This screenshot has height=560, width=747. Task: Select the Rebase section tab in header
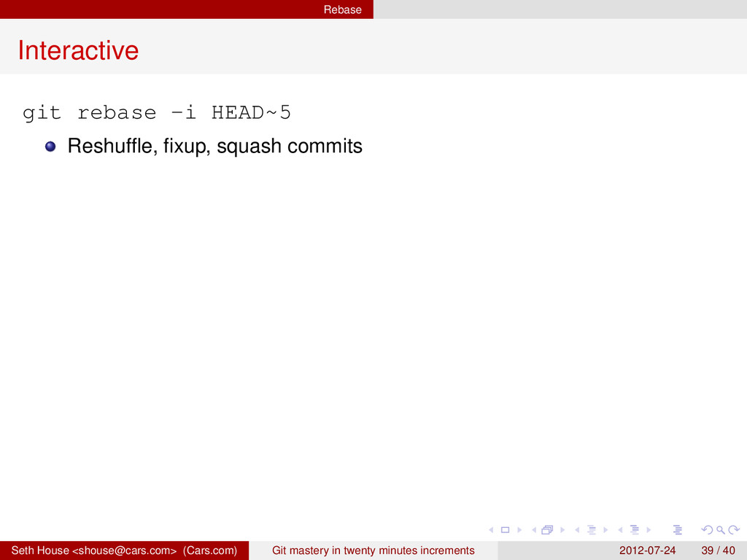pos(343,9)
